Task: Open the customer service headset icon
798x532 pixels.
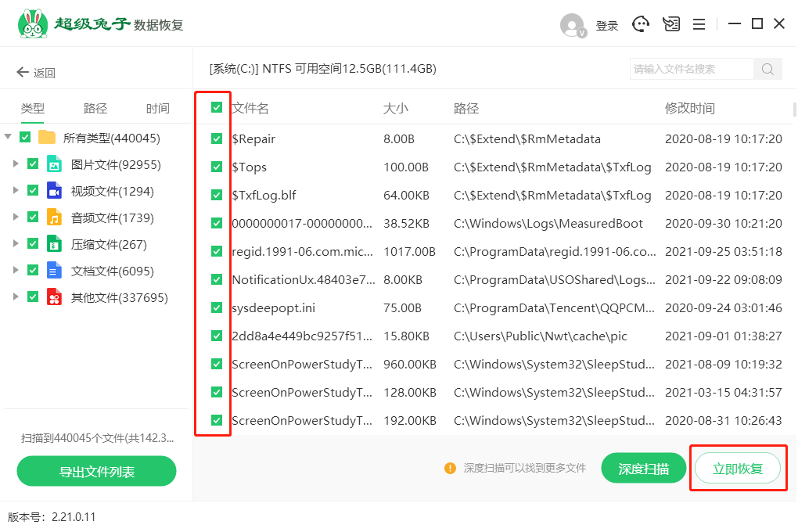Action: pyautogui.click(x=642, y=24)
